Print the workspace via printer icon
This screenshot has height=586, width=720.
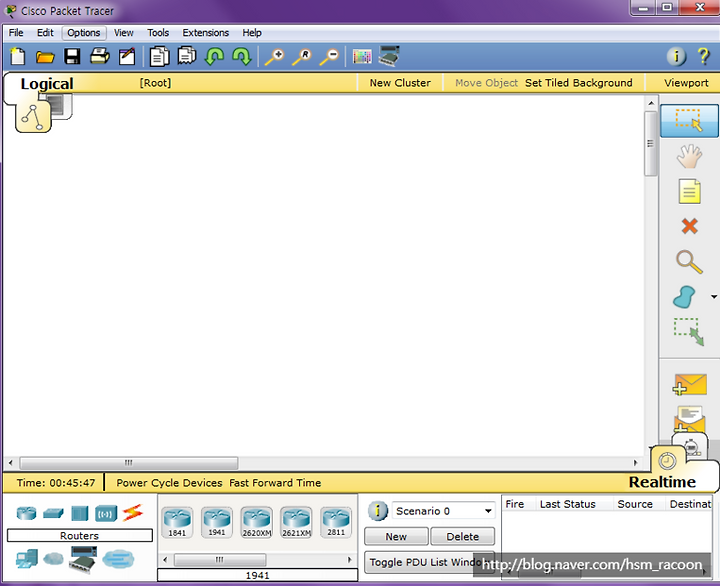[100, 56]
